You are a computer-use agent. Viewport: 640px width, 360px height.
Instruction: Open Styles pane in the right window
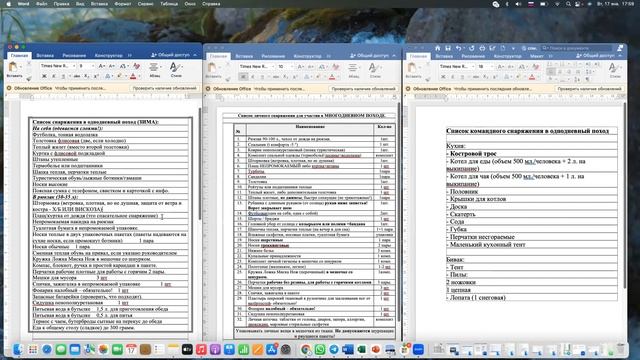click(615, 69)
